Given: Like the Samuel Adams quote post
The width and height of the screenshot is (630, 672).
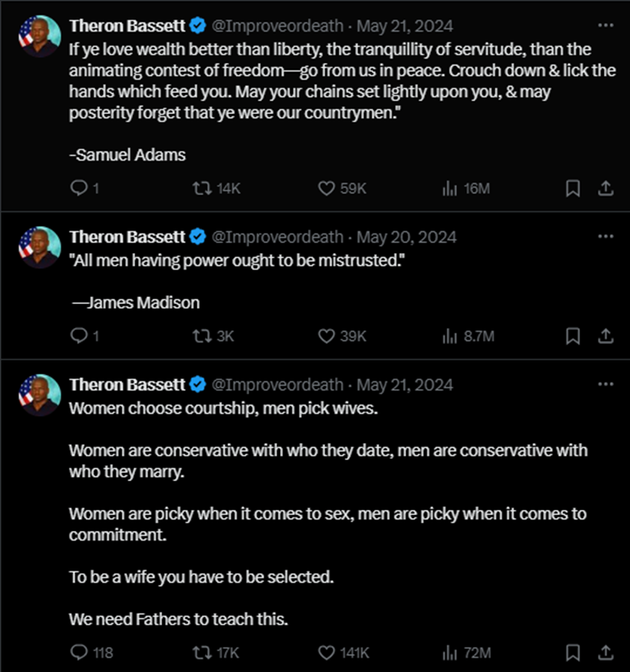Looking at the screenshot, I should [327, 188].
